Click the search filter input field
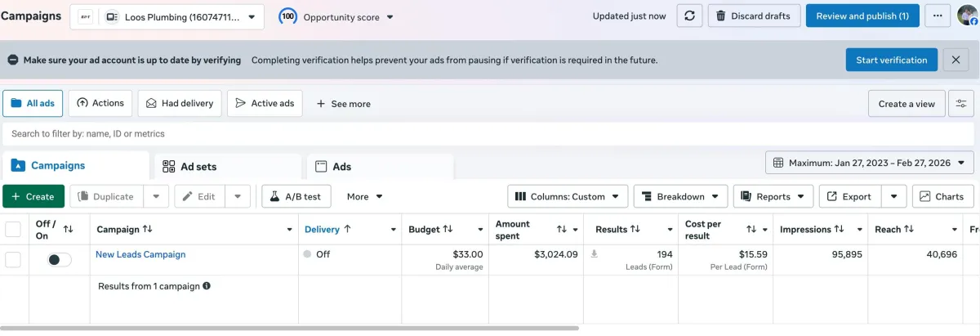Image resolution: width=980 pixels, height=336 pixels. [408, 133]
